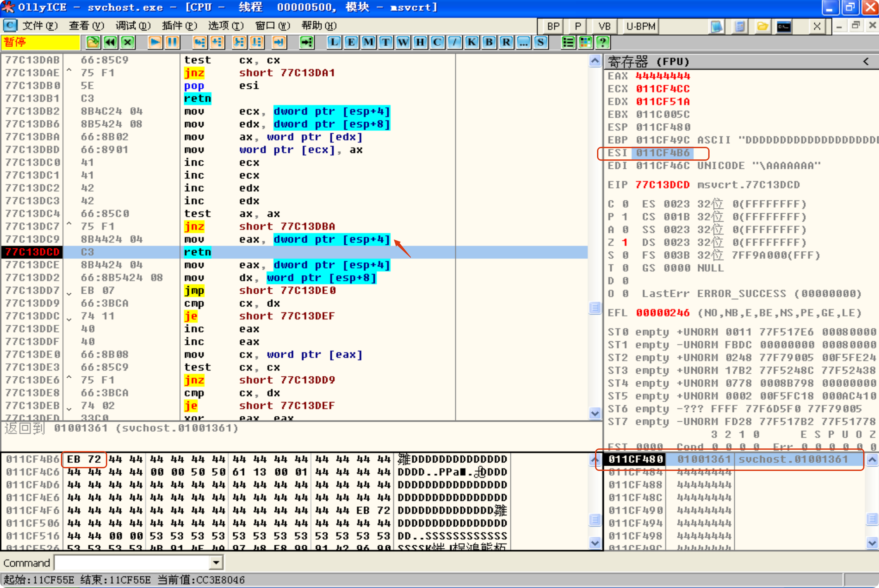
Task: Click the Pause execution toolbar icon
Action: pyautogui.click(x=172, y=42)
